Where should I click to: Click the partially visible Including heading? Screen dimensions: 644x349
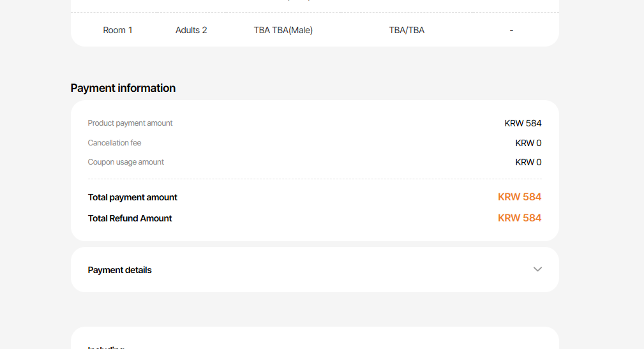tap(106, 347)
